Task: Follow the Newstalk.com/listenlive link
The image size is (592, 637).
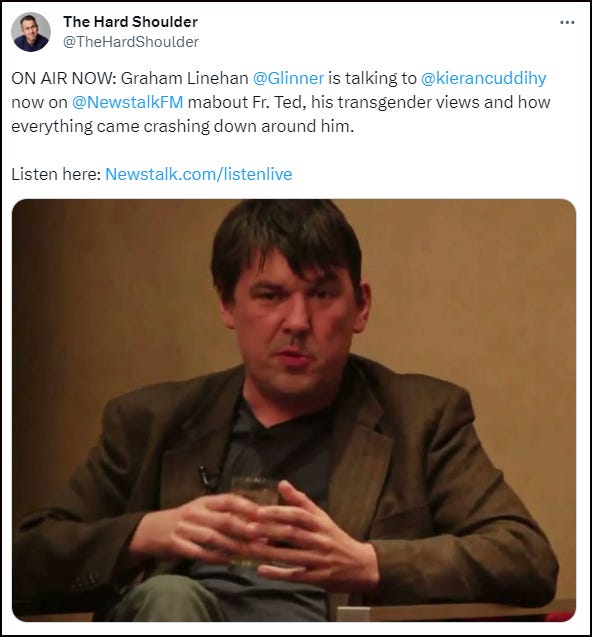Action: (199, 174)
